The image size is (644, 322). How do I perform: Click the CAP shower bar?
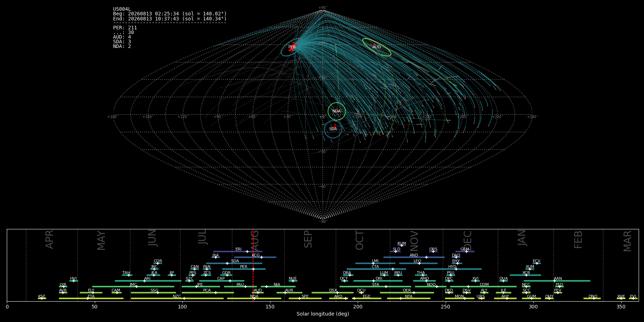tap(222, 281)
